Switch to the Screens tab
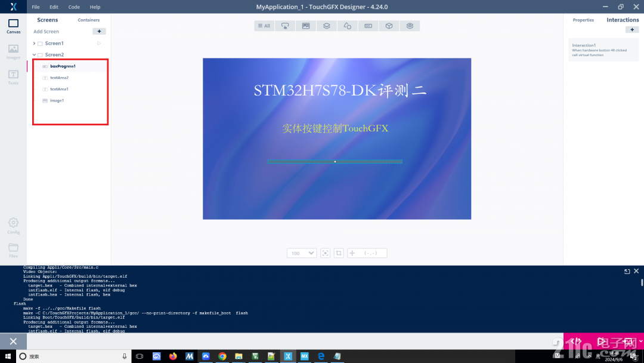This screenshot has height=363, width=644. (x=48, y=20)
